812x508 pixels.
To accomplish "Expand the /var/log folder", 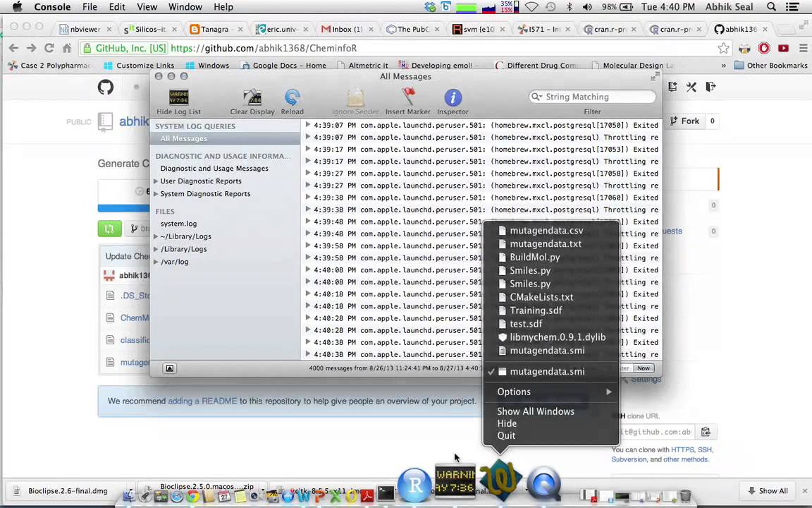I will pos(156,262).
